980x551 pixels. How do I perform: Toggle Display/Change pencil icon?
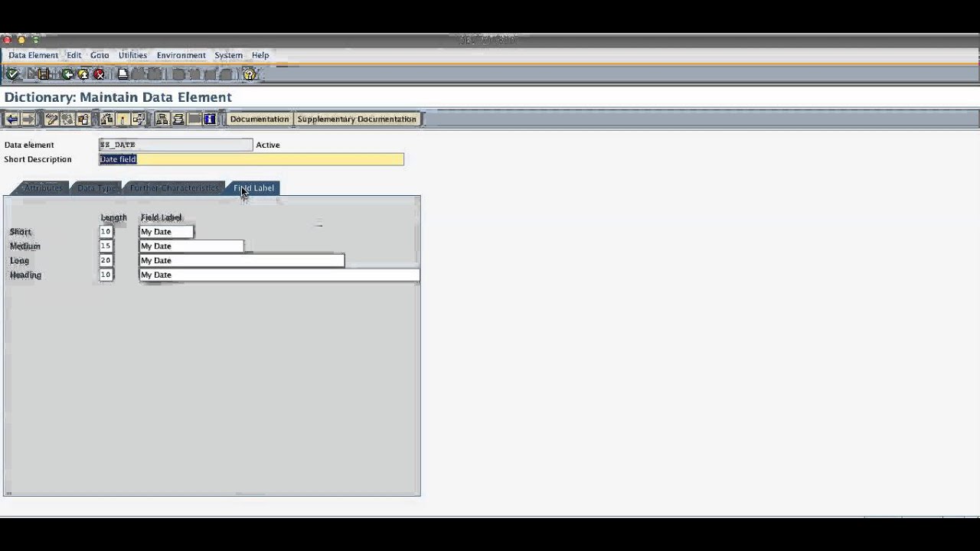[x=51, y=119]
